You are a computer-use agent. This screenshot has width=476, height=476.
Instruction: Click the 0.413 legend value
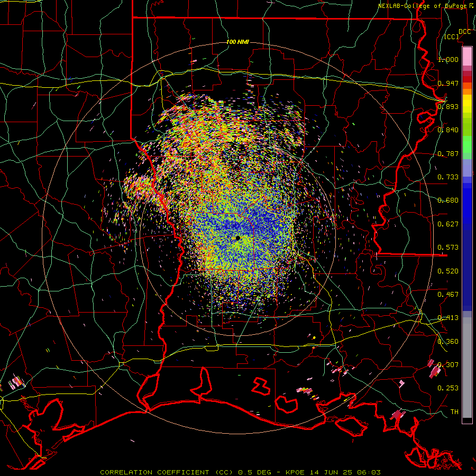[448, 318]
